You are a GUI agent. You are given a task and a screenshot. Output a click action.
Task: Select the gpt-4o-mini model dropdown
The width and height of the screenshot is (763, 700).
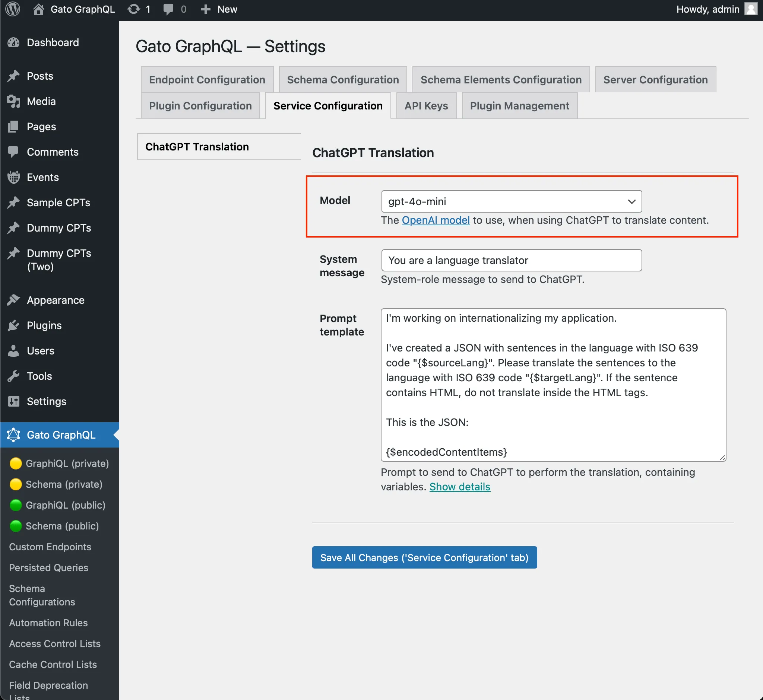tap(512, 201)
